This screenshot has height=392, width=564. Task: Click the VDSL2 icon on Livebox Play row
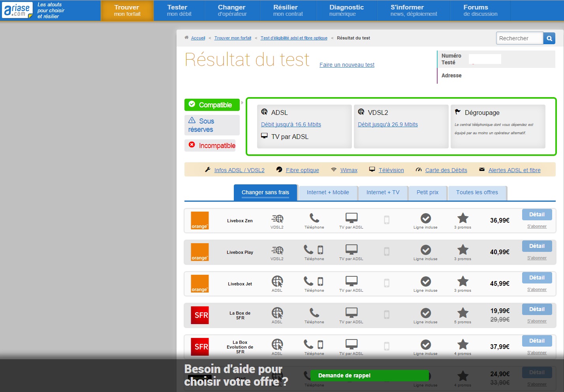click(x=277, y=250)
